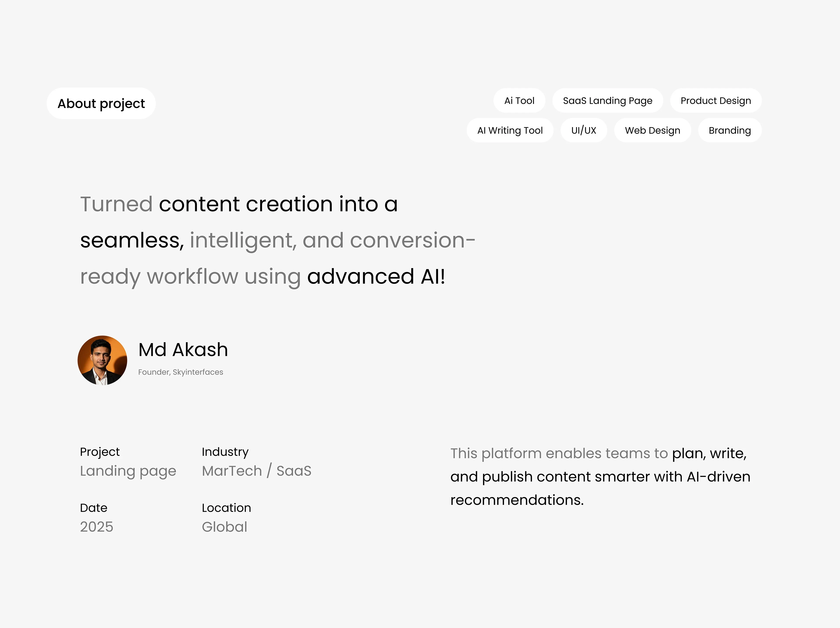Click Md Akash's circular profile photo

tap(102, 360)
